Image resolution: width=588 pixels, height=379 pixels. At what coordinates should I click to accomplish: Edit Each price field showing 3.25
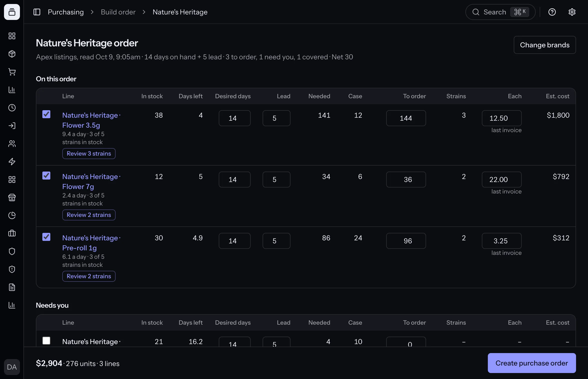[502, 241]
